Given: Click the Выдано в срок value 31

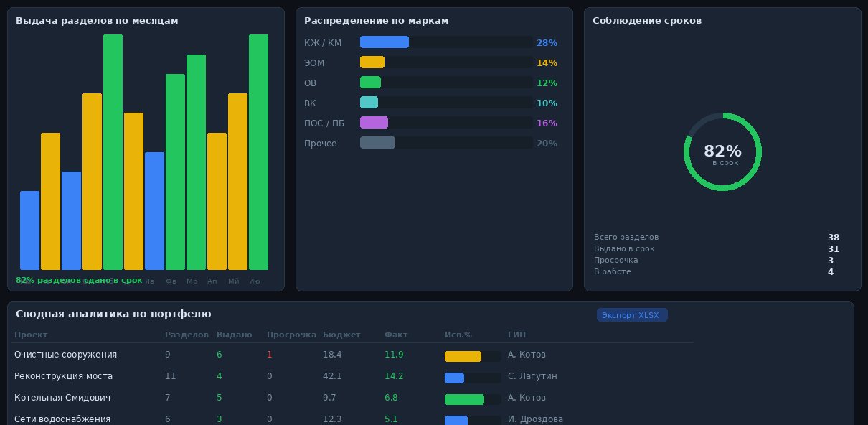Looking at the screenshot, I should (834, 249).
